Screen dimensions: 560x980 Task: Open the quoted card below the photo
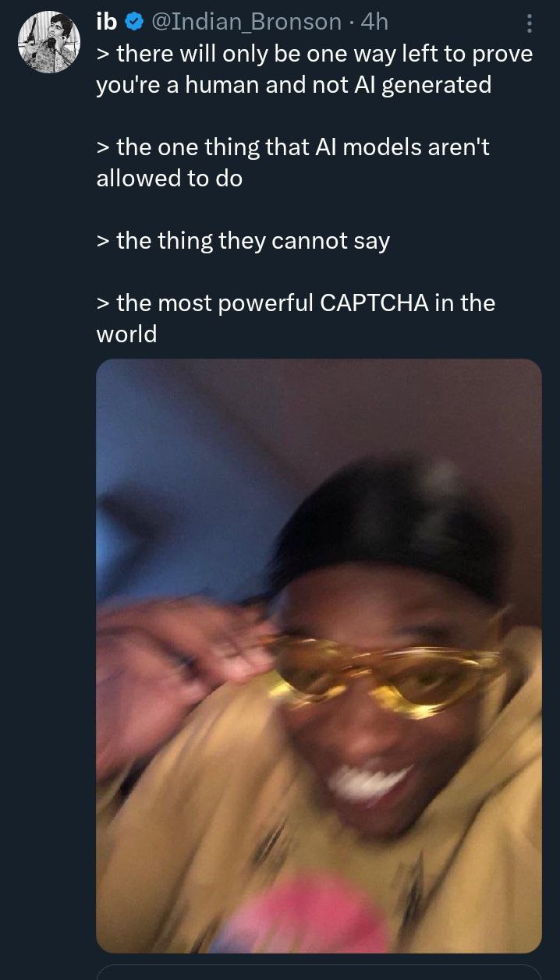click(x=318, y=972)
